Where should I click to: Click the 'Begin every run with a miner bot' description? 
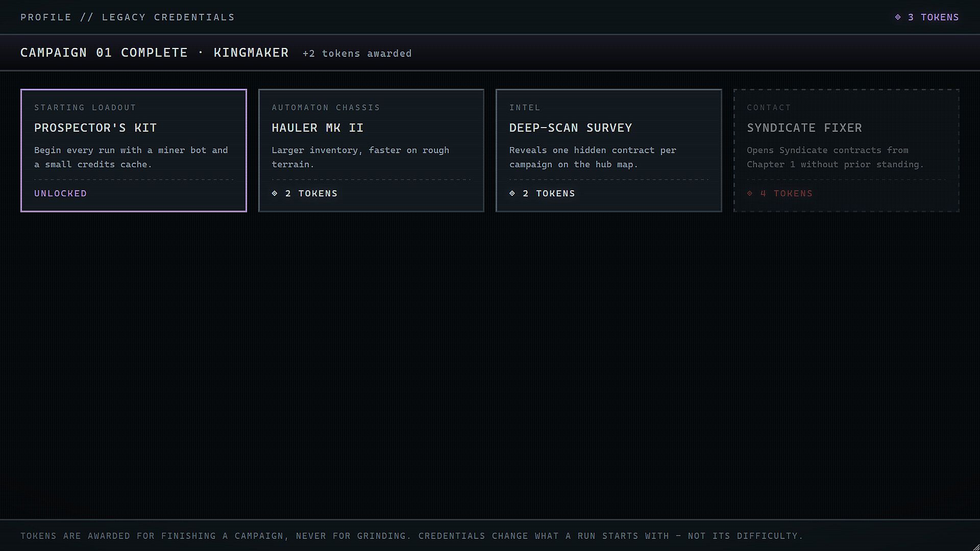pyautogui.click(x=131, y=157)
